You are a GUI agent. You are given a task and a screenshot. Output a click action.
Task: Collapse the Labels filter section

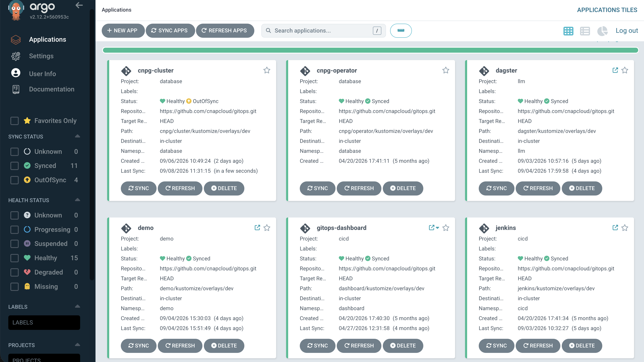point(77,306)
